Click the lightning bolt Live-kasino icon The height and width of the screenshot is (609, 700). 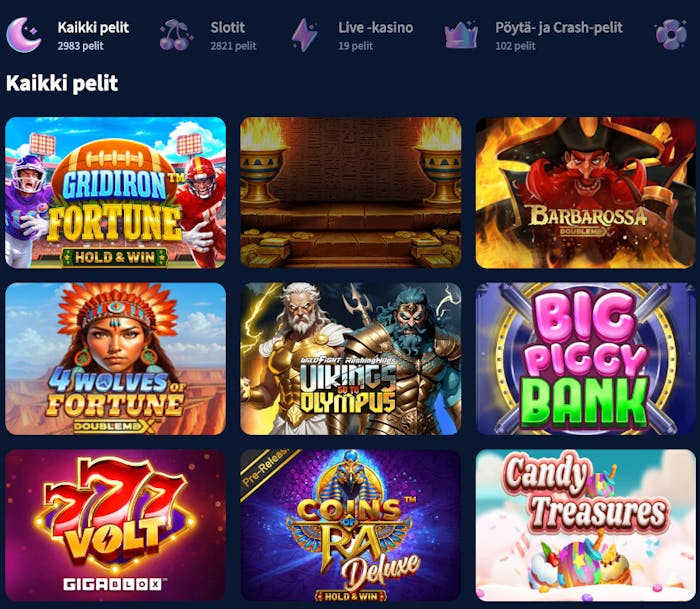304,35
